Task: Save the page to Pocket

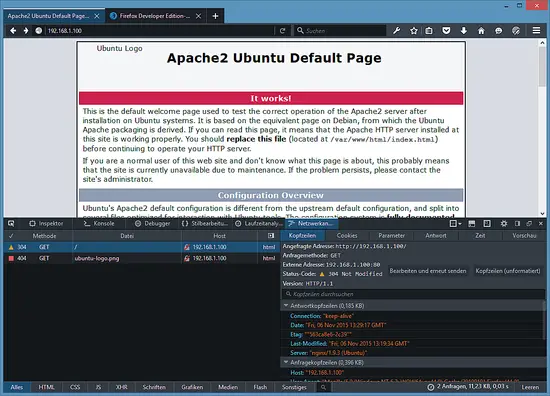Action: tap(446, 31)
